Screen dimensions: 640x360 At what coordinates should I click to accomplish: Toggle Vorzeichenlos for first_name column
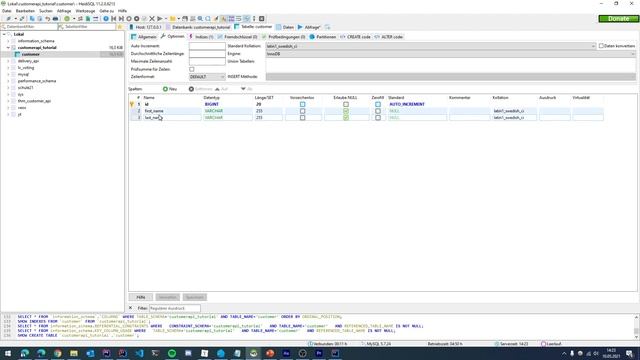tap(302, 111)
